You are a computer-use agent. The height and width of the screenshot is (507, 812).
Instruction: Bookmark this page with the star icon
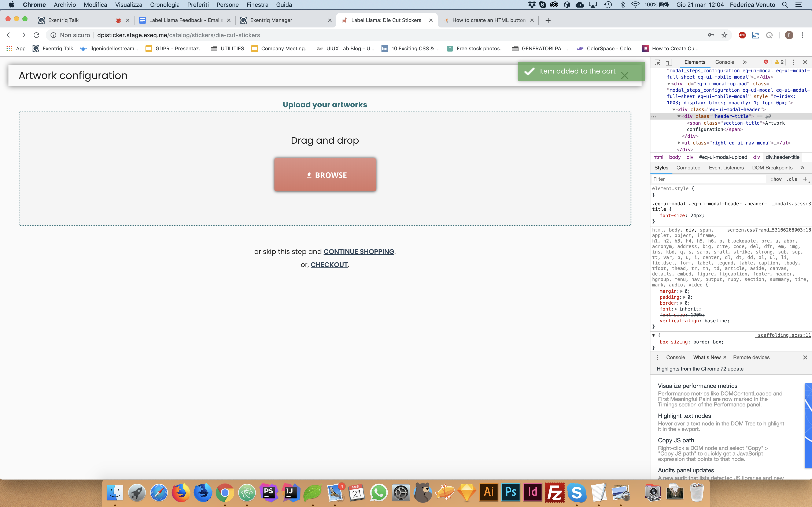tap(724, 35)
